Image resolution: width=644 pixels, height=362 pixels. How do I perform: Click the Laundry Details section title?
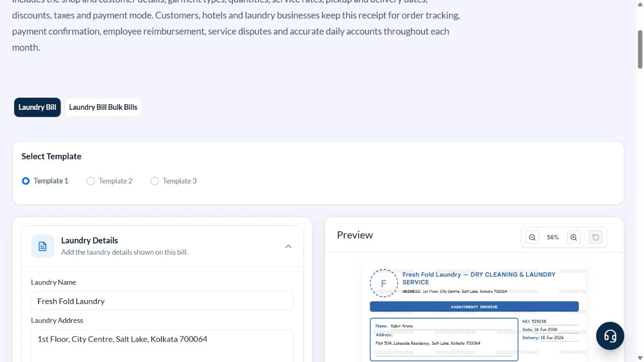[x=90, y=240]
